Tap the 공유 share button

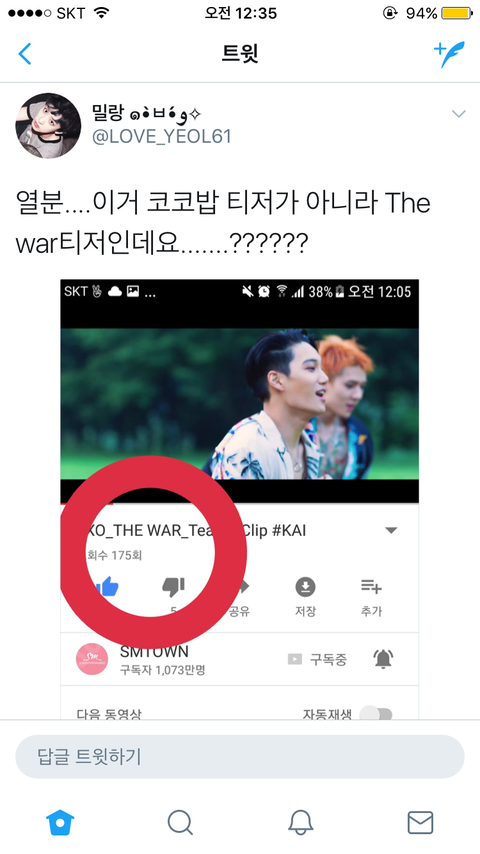(x=239, y=596)
